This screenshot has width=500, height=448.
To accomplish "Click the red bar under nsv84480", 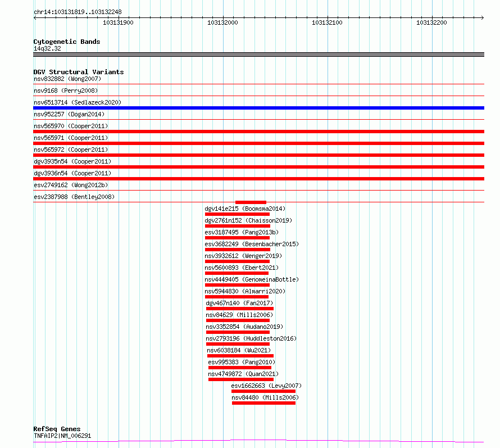I will tap(263, 403).
